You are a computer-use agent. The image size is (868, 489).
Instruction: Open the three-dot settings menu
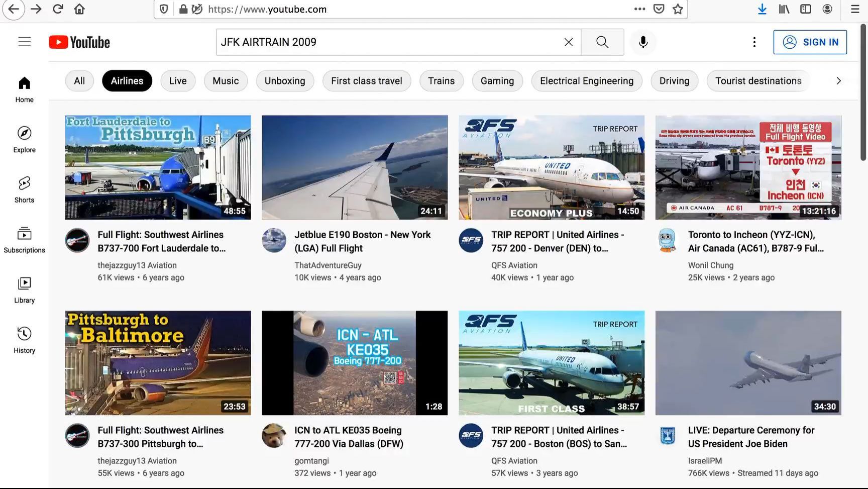click(754, 42)
